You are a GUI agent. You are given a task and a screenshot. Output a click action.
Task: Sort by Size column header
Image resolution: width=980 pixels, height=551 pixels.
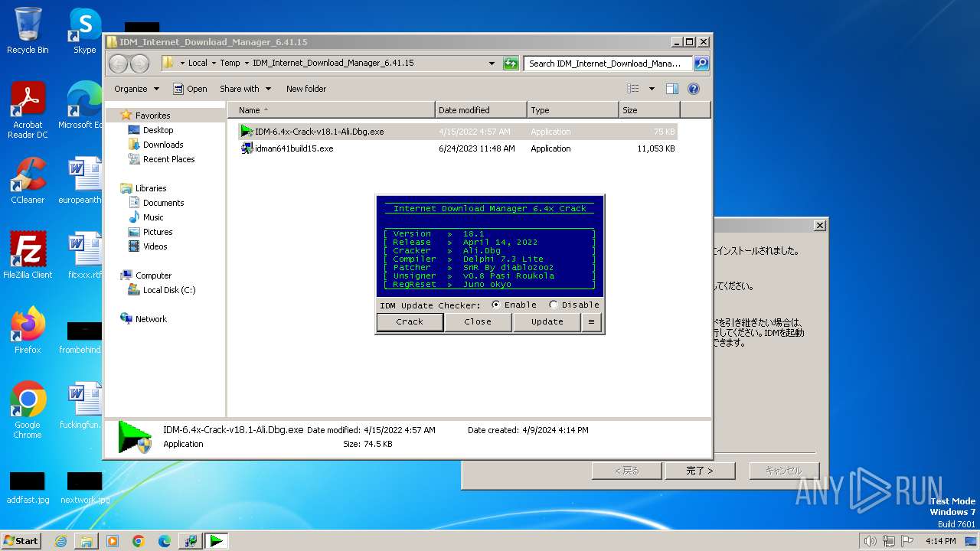click(x=649, y=110)
